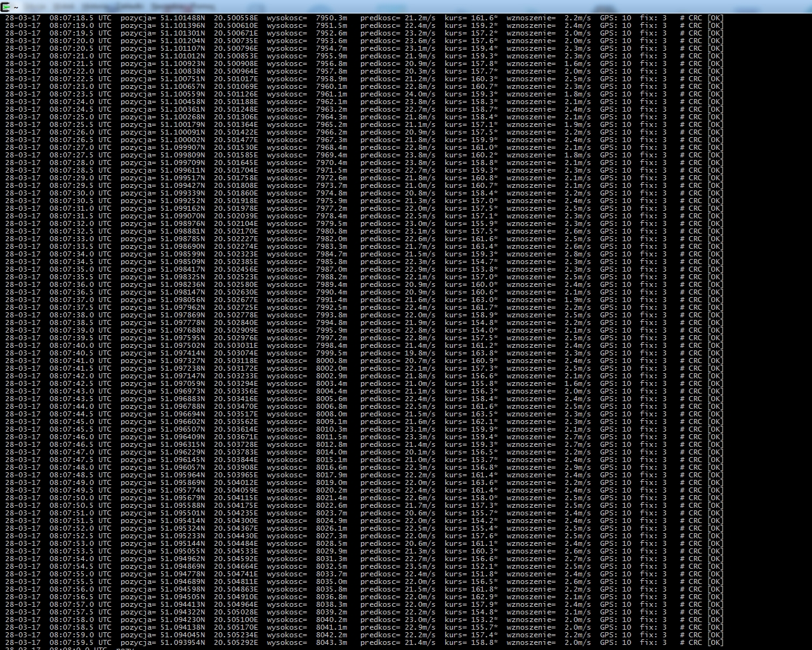The width and height of the screenshot is (812, 650).
Task: Click altitude value 8000.8m
Action: 332,361
